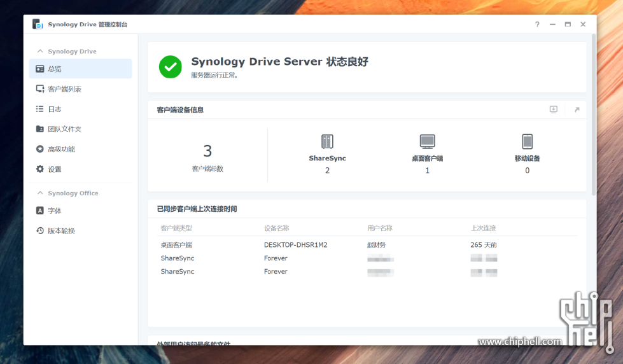Collapse the Synology Drive sidebar group
This screenshot has height=364, width=623.
coord(39,52)
